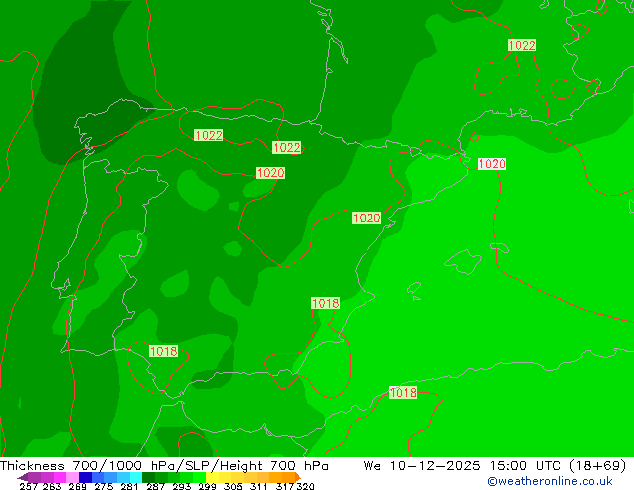Open the weatheronline.co.uk copyright link
The height and width of the screenshot is (490, 634).
549,481
